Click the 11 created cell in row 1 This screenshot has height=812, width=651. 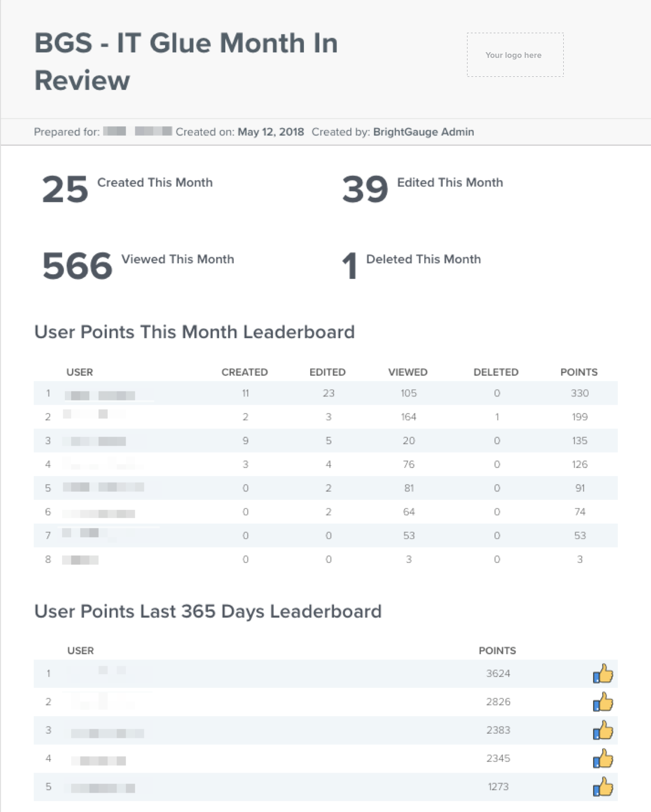click(246, 393)
